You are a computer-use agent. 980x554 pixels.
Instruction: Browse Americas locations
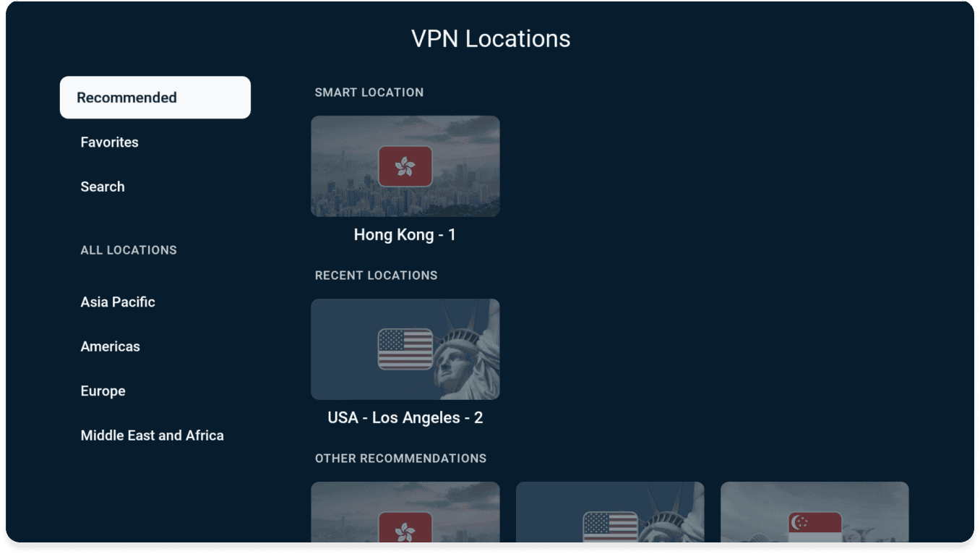(x=111, y=346)
